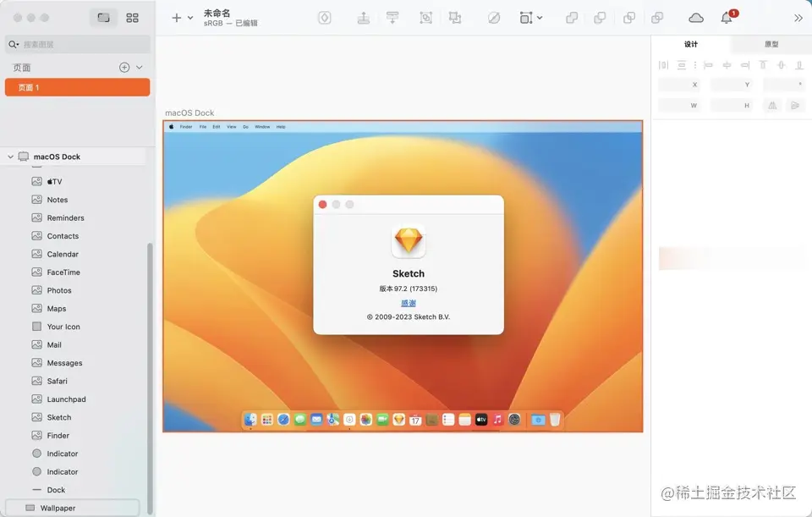This screenshot has width=812, height=517.
Task: Expand toolbar overflow double-chevron
Action: point(798,18)
